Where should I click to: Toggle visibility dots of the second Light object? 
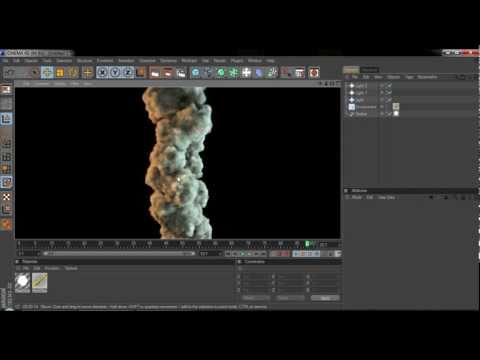pos(382,93)
